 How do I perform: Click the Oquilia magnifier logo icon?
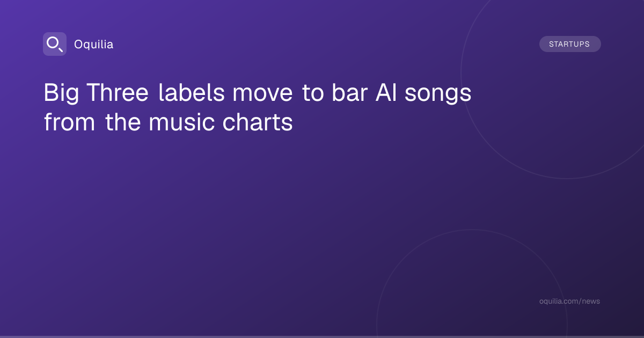(x=55, y=44)
